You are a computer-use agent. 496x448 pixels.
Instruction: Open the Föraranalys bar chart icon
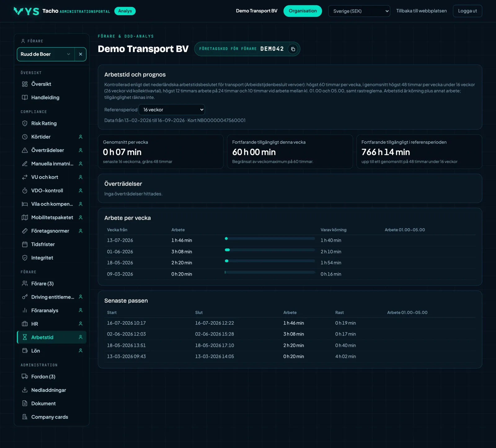pyautogui.click(x=25, y=310)
